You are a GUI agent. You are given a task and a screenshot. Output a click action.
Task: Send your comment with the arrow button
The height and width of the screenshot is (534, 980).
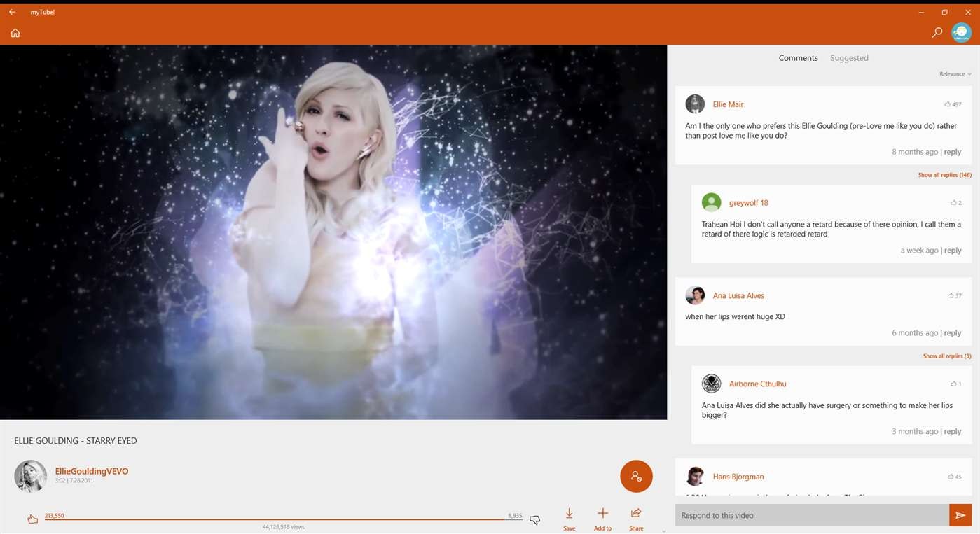tap(960, 515)
